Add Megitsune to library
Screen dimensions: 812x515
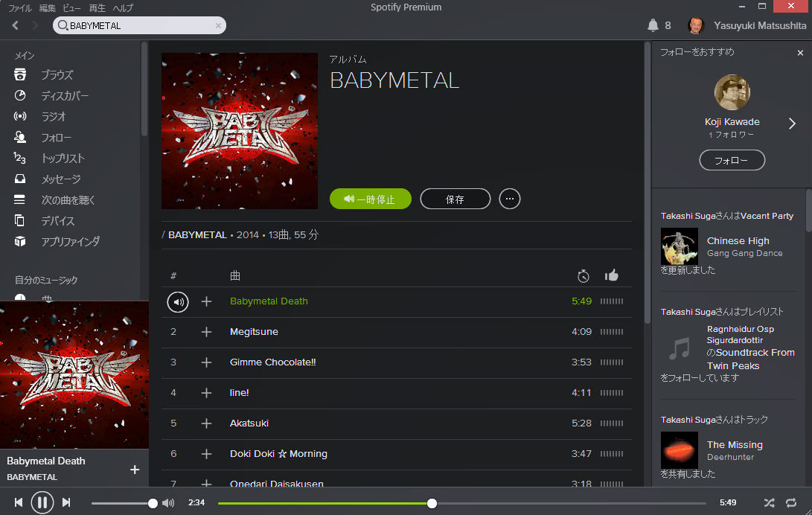(206, 332)
